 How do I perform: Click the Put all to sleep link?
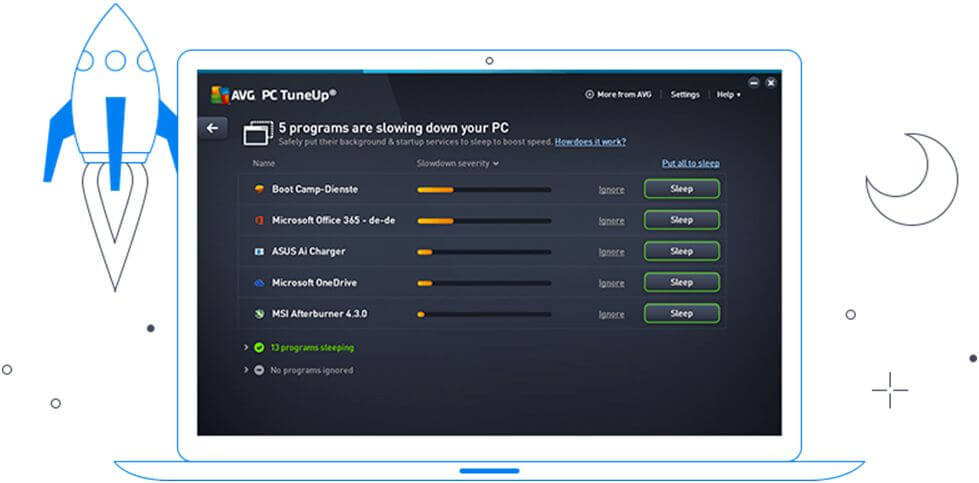pyautogui.click(x=691, y=163)
